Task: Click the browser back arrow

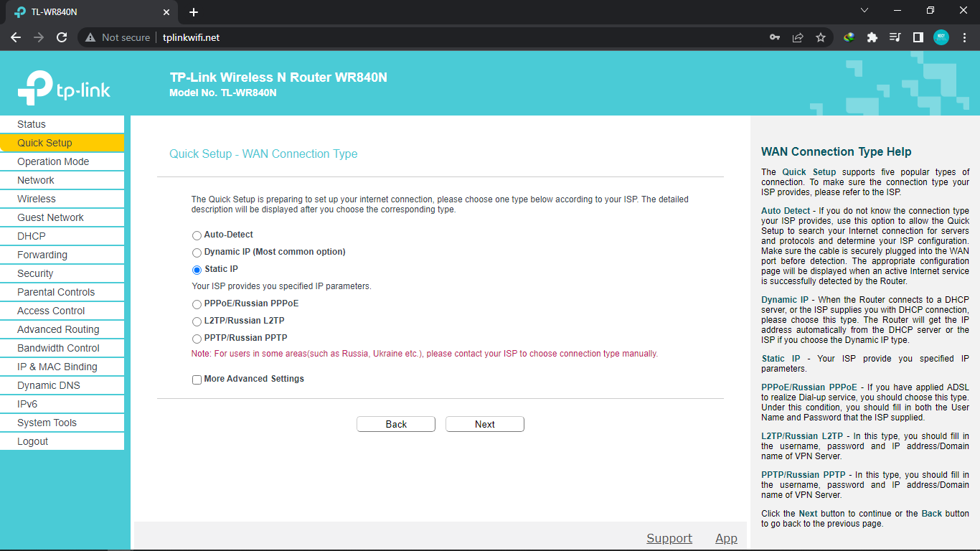Action: [x=16, y=37]
